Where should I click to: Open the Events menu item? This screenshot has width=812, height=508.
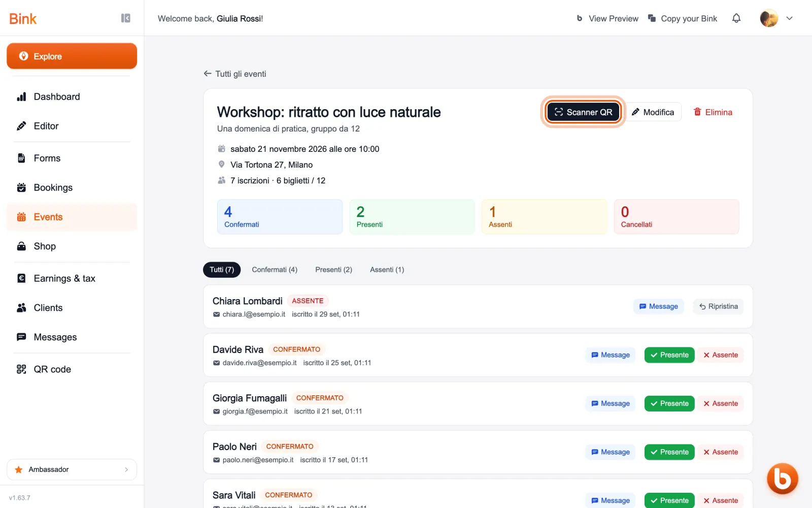pyautogui.click(x=72, y=217)
